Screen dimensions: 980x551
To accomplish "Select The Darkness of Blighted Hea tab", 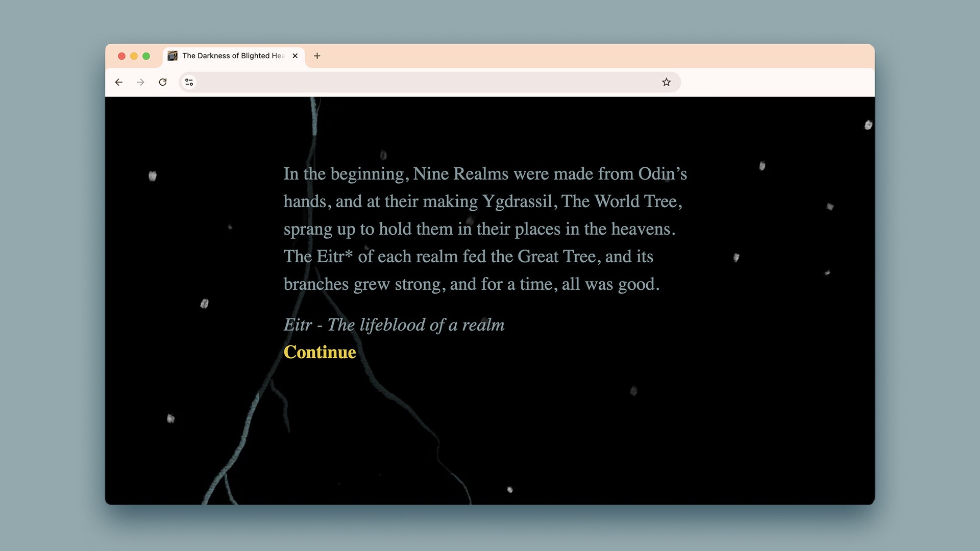I will (233, 56).
